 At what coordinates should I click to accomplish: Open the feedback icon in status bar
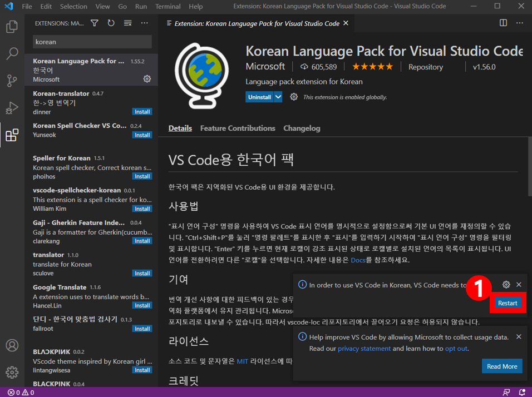tap(506, 392)
